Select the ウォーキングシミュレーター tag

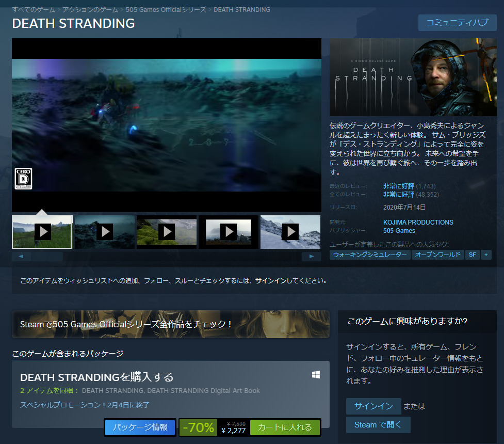point(370,255)
